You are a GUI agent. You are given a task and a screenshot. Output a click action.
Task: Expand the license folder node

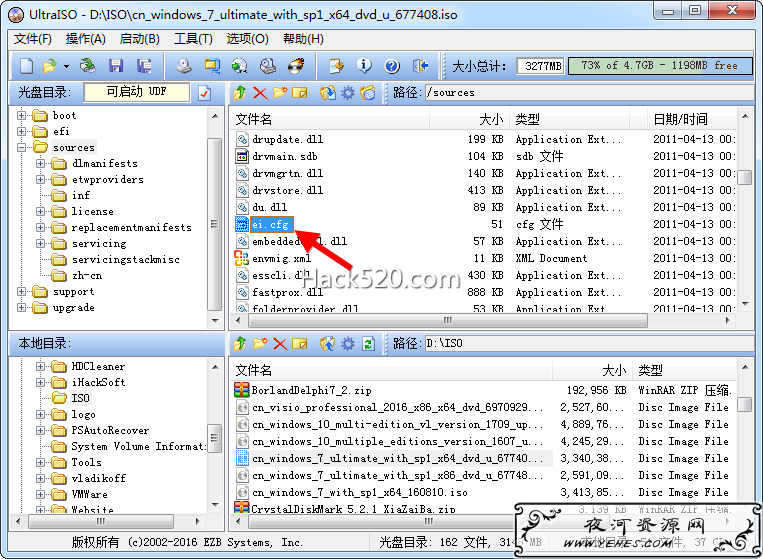click(40, 212)
